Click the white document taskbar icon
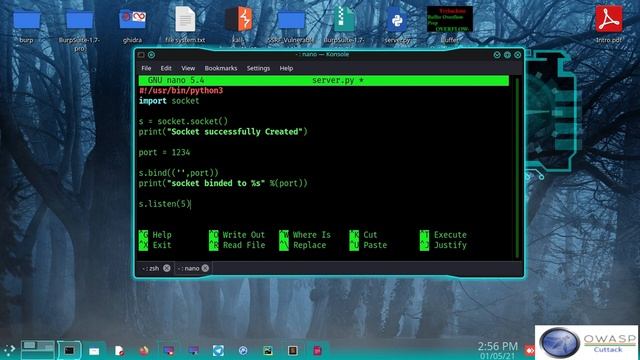Screen dimensions: 640x360 119,351
